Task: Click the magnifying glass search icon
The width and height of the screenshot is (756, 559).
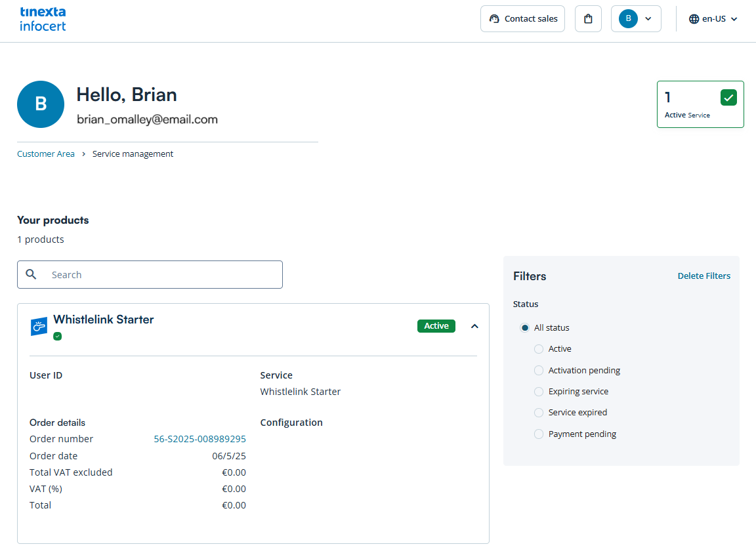Action: 31,275
